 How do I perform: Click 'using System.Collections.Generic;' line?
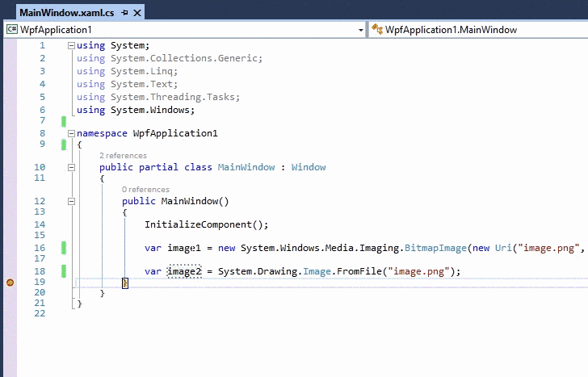170,58
